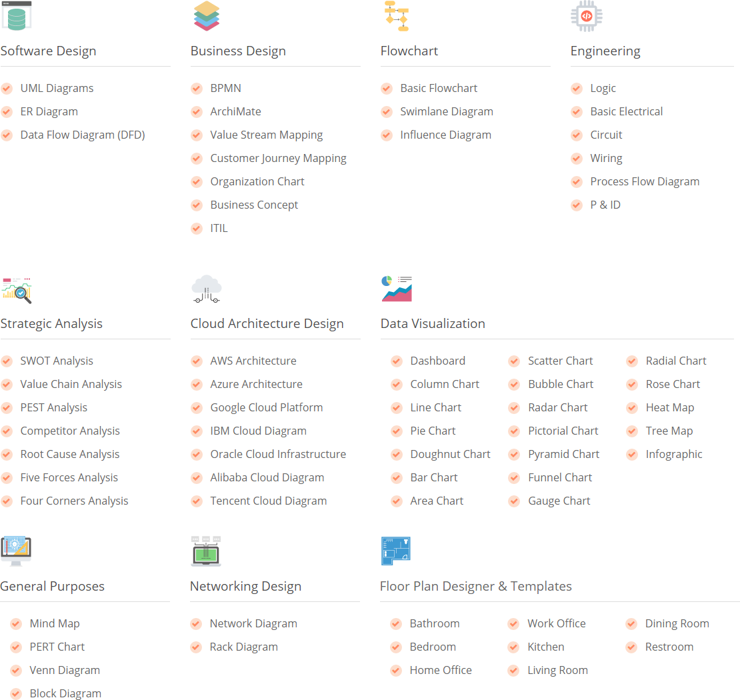The image size is (740, 700).
Task: Open the ER Diagram link
Action: (49, 112)
